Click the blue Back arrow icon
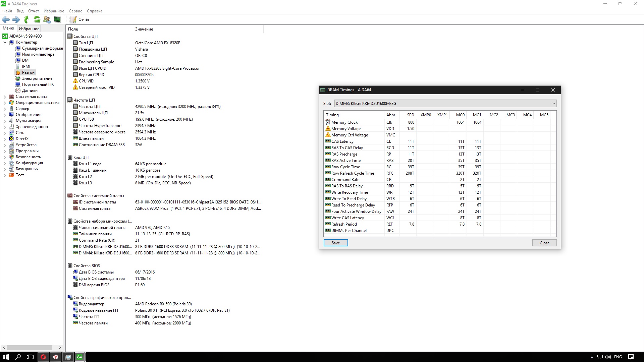This screenshot has height=362, width=644. [6, 19]
